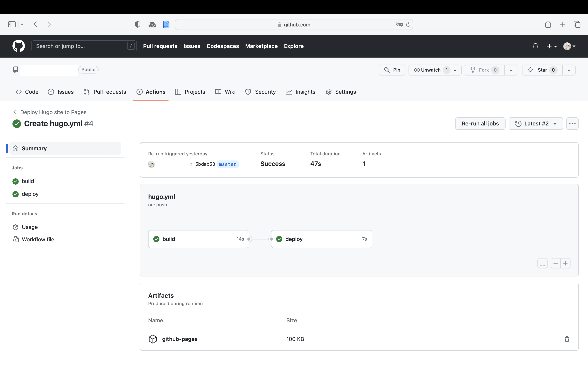The width and height of the screenshot is (588, 382).
Task: Click the translate page icon in address bar
Action: point(399,24)
